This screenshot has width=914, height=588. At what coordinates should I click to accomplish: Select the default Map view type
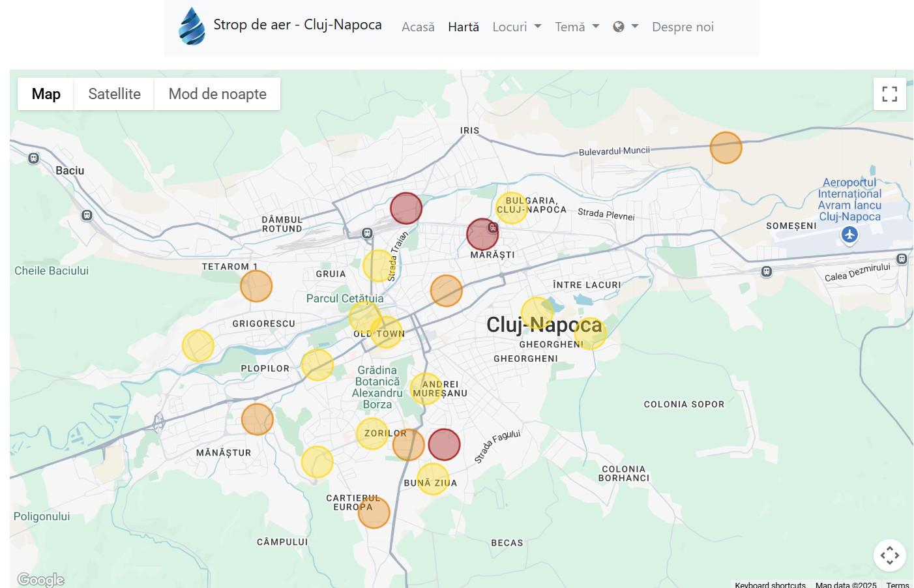[46, 94]
